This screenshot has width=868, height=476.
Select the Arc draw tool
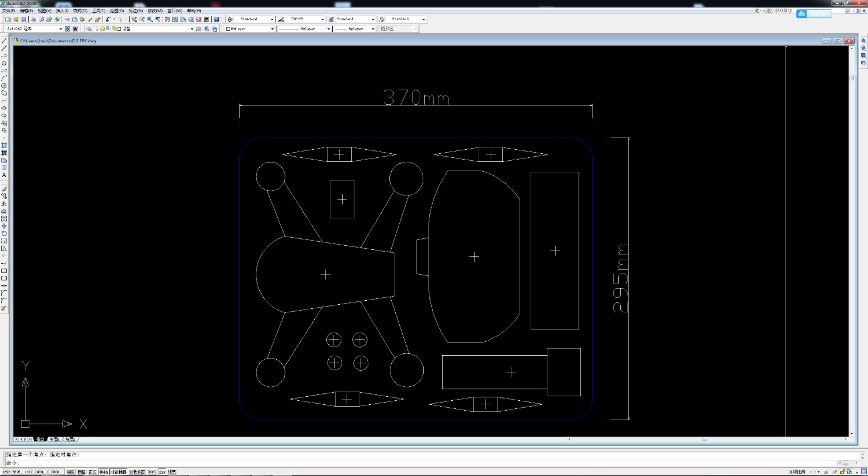point(4,78)
